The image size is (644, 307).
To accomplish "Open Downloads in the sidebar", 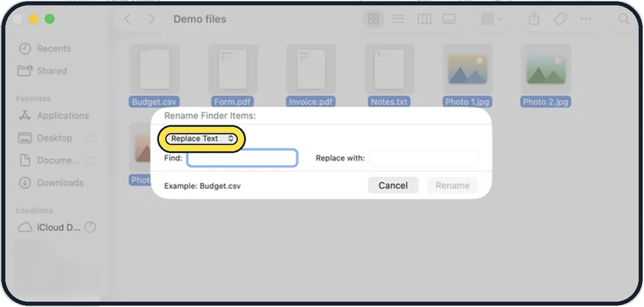I will (x=51, y=182).
